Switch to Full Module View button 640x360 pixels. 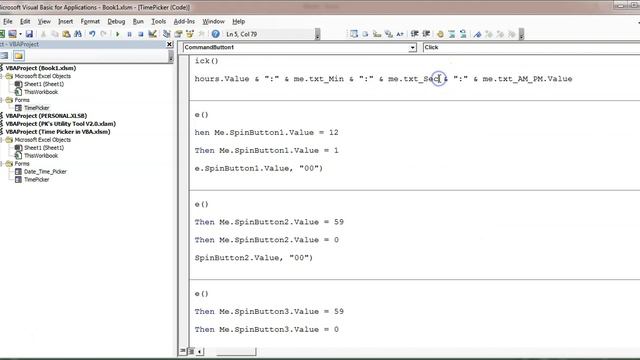191,351
